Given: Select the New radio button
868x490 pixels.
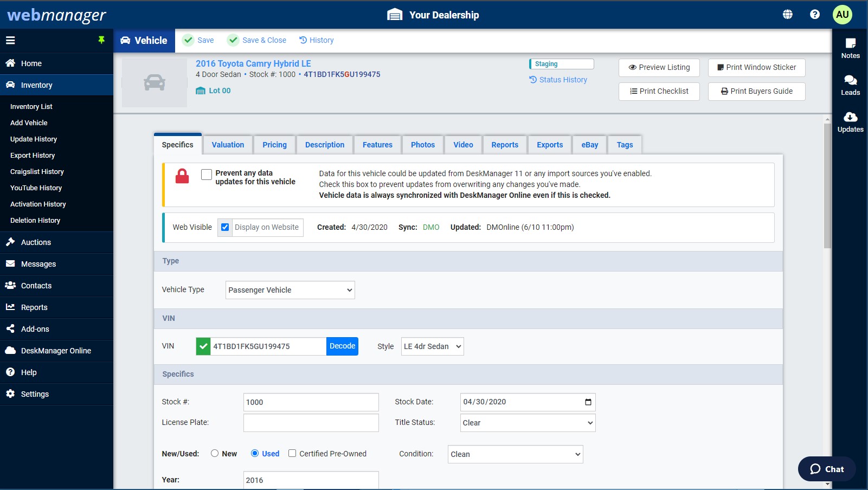Looking at the screenshot, I should coord(215,453).
